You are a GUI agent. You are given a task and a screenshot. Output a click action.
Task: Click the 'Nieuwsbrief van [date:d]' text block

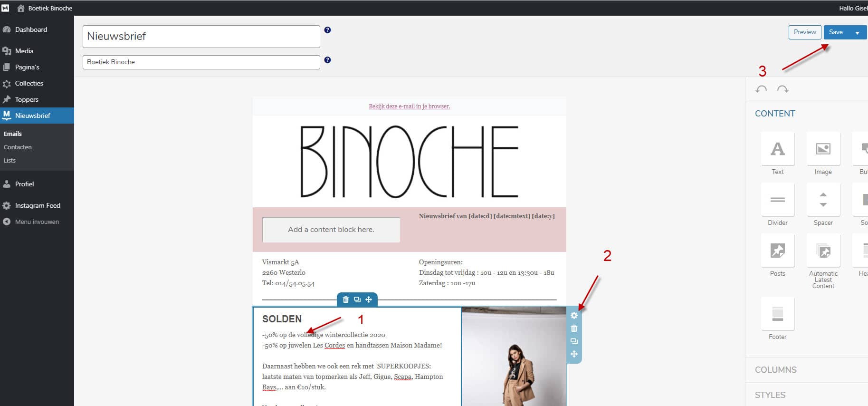point(486,216)
